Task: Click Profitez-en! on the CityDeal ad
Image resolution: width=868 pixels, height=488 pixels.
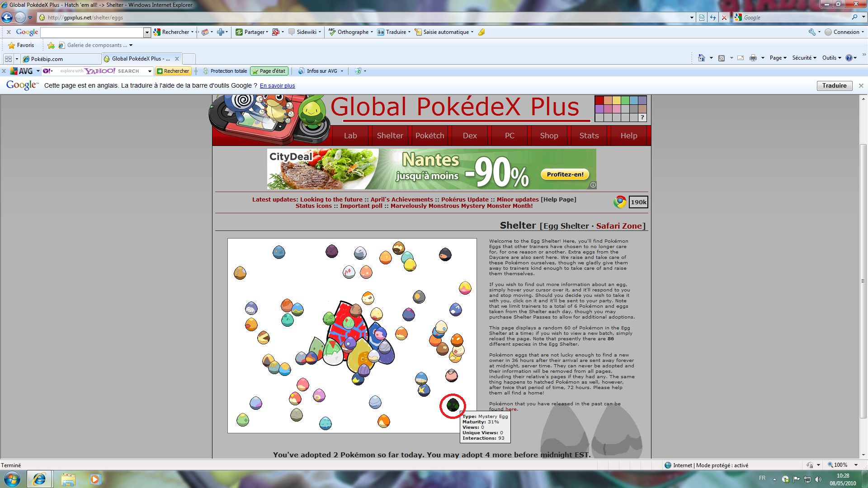Action: [565, 174]
